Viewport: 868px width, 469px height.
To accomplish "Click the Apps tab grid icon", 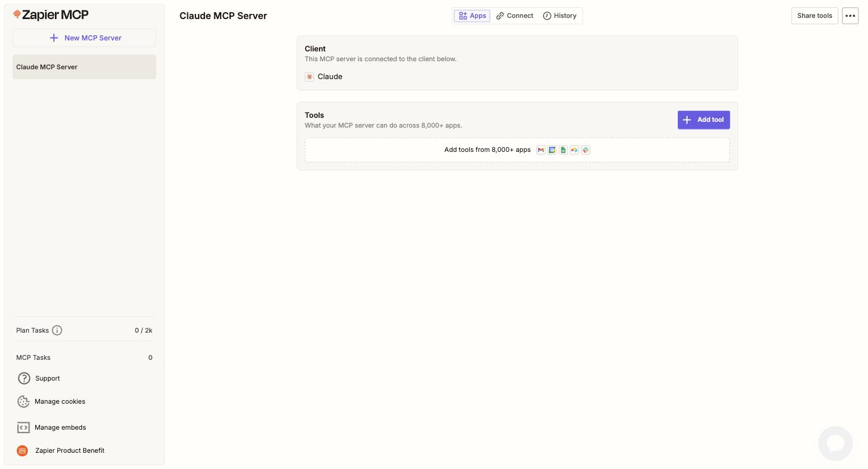I will 463,16.
